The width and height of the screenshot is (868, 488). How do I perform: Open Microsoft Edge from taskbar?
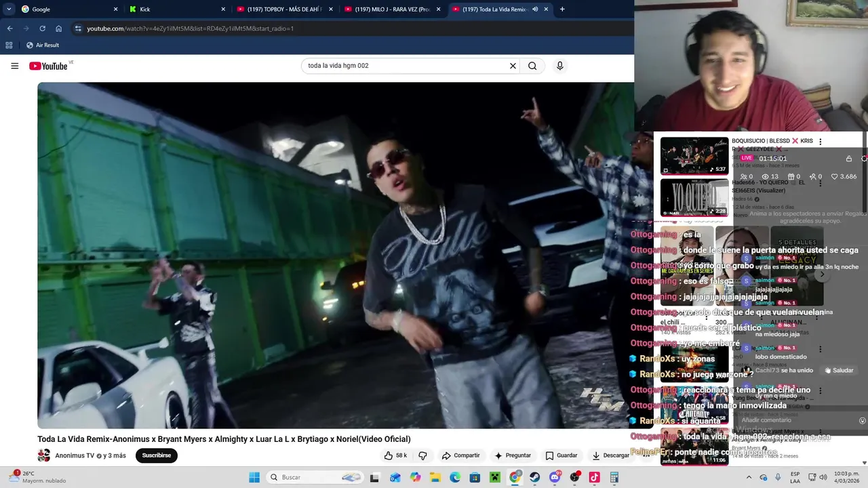coord(455,477)
